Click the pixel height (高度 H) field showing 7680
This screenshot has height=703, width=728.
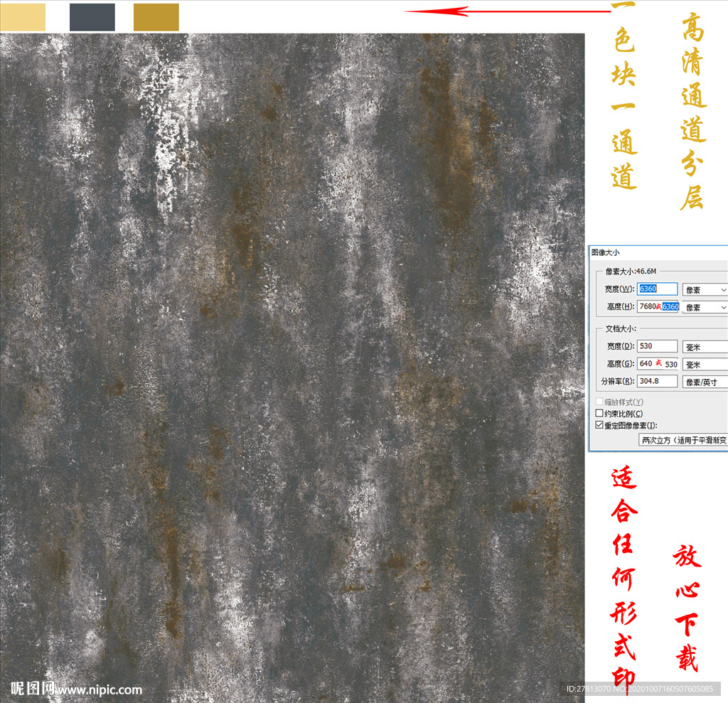tap(659, 306)
